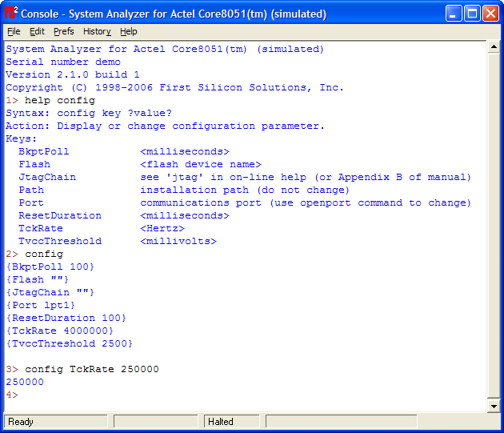Click the 'config TckRate 250000' command line
504x433 pixels.
click(x=82, y=369)
